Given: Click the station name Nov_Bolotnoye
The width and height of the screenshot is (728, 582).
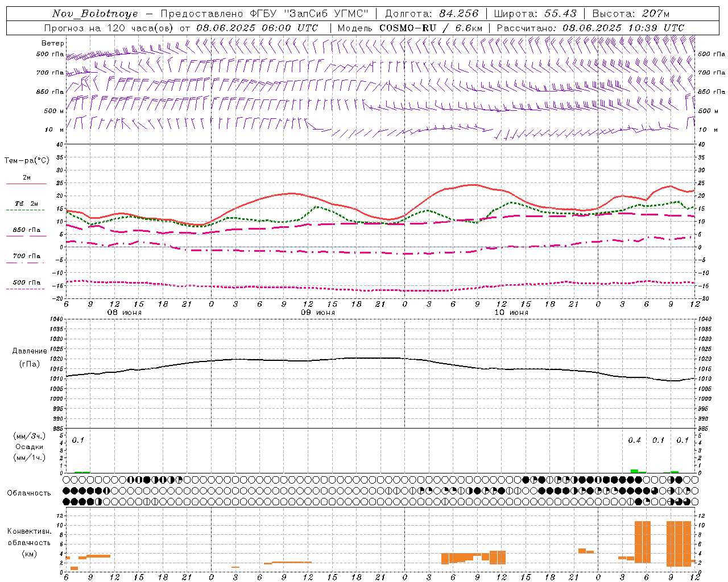Looking at the screenshot, I should tap(95, 14).
